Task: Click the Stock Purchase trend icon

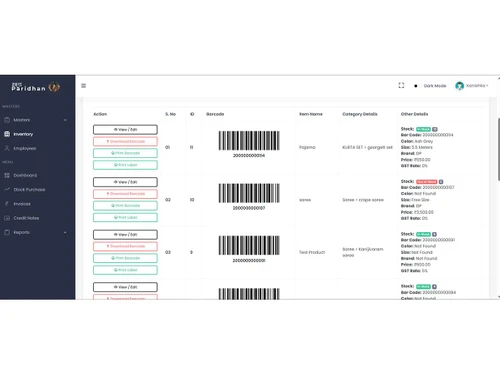Action: pos(7,189)
